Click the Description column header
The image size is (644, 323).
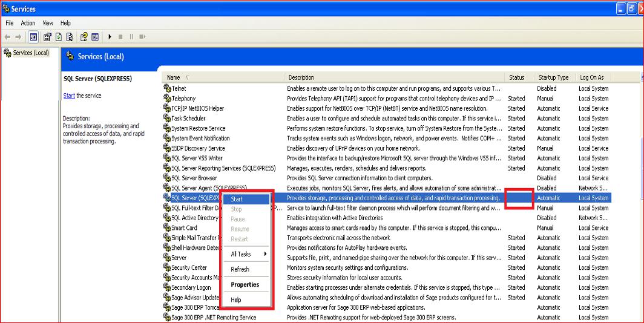coord(394,77)
